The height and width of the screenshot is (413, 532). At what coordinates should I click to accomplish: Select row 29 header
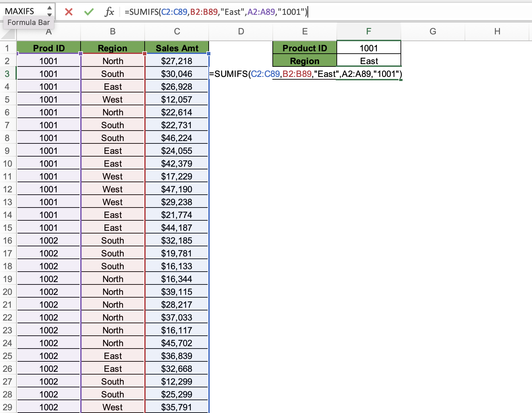point(7,407)
